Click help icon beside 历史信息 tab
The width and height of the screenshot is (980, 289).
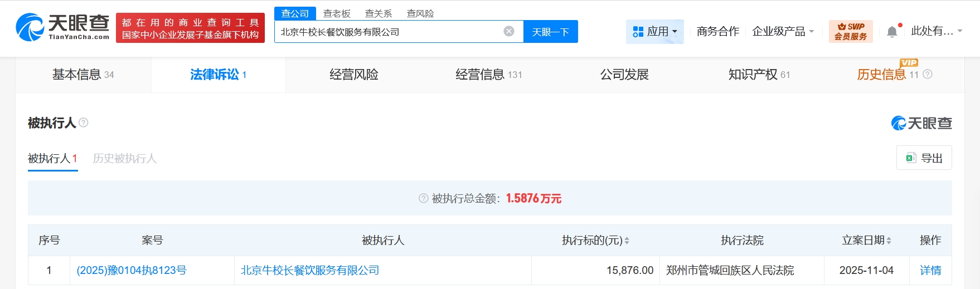pos(928,74)
